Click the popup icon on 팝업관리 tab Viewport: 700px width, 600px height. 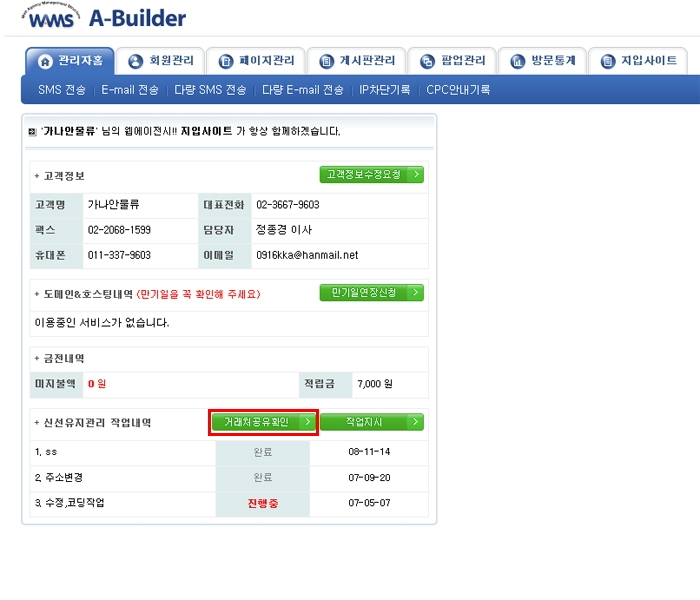tap(428, 62)
